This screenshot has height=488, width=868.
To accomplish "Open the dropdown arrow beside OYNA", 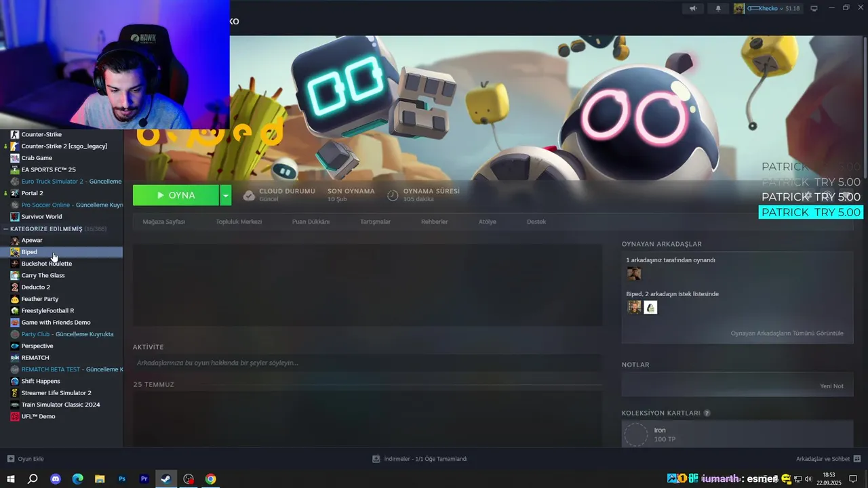I will click(226, 195).
